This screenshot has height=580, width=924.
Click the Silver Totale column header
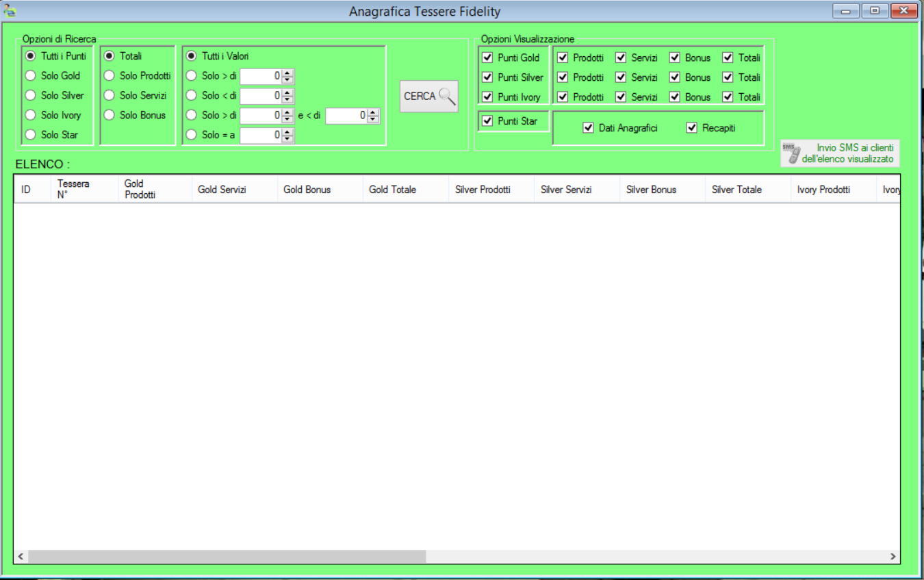pyautogui.click(x=748, y=189)
